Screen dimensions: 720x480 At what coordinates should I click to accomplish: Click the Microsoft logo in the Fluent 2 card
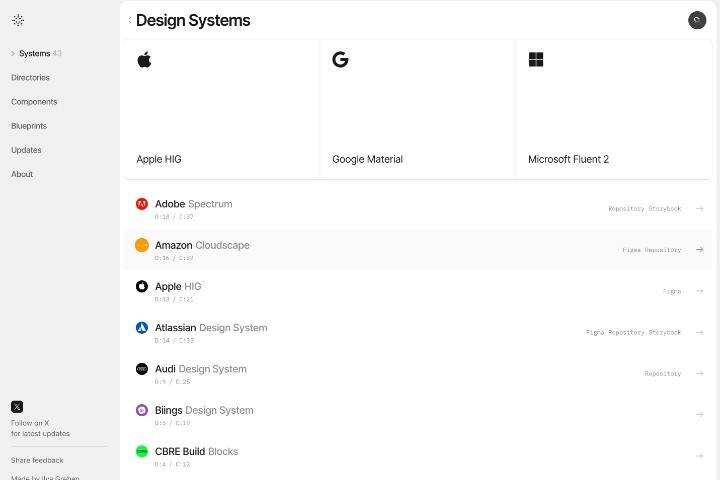click(536, 60)
